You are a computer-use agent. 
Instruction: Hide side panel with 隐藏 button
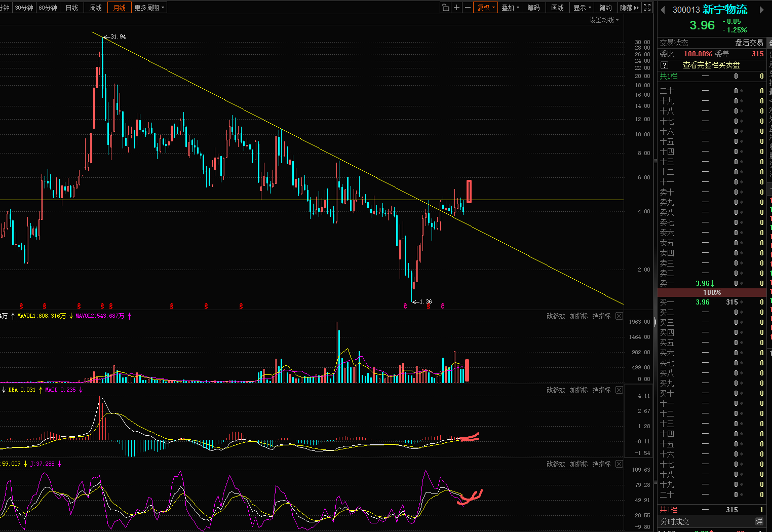(x=629, y=8)
